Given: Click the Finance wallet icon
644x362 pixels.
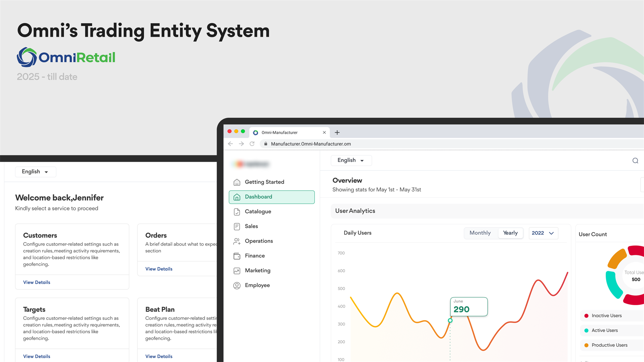Looking at the screenshot, I should 237,256.
